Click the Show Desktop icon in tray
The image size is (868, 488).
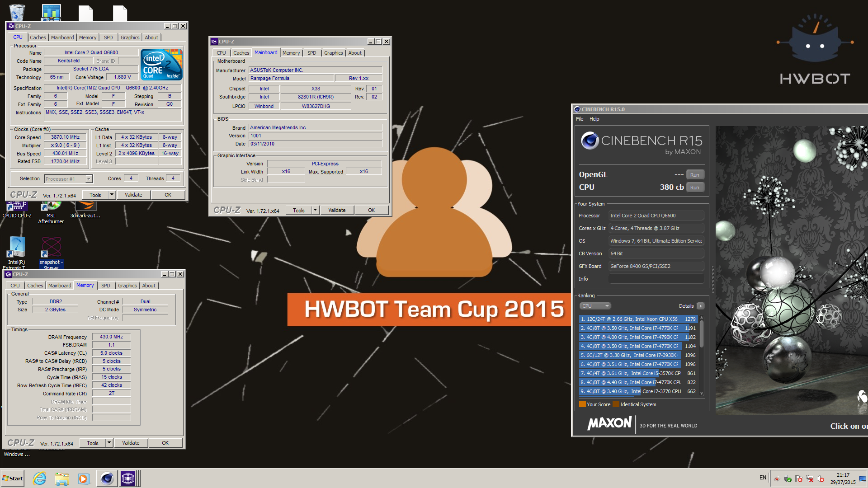[x=863, y=479]
